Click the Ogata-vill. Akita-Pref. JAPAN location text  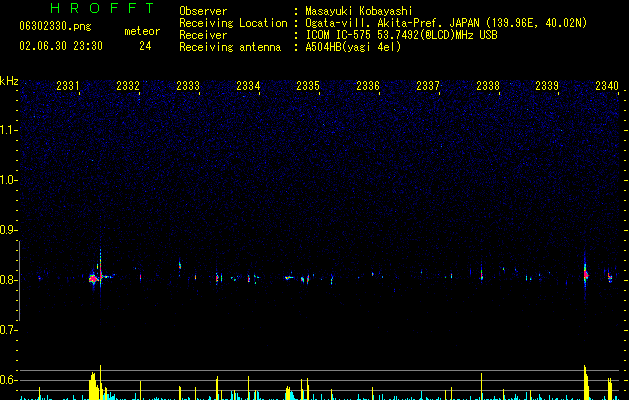pos(446,23)
